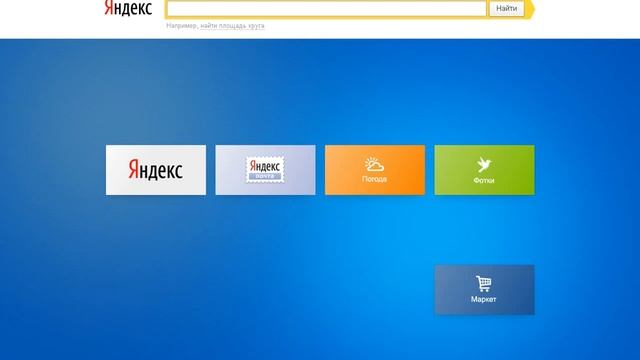640x360 pixels.
Task: Focus the Yandex search input field
Action: (327, 8)
